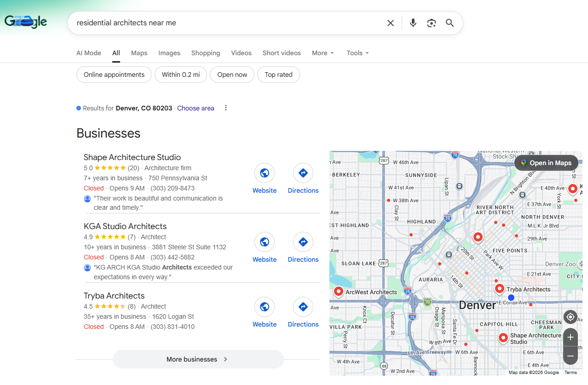Enable the Online appointments filter
The width and height of the screenshot is (588, 385).
114,75
